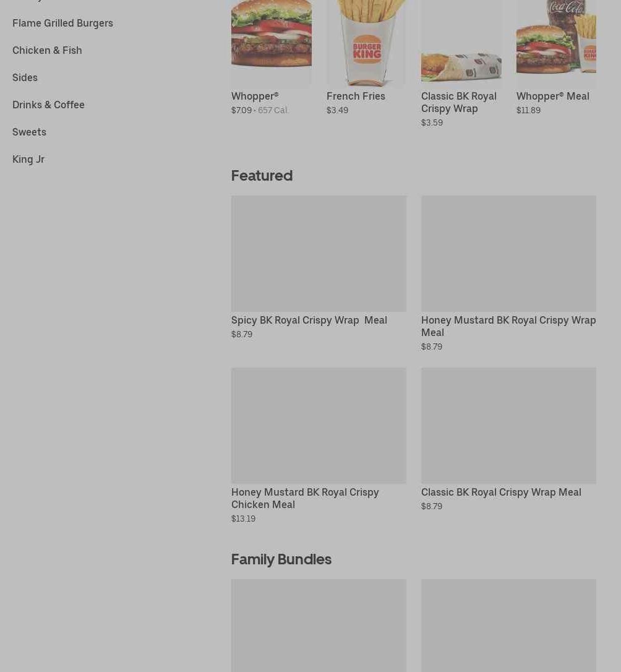Open King Jr category
Viewport: 621px width, 672px height.
pyautogui.click(x=28, y=159)
